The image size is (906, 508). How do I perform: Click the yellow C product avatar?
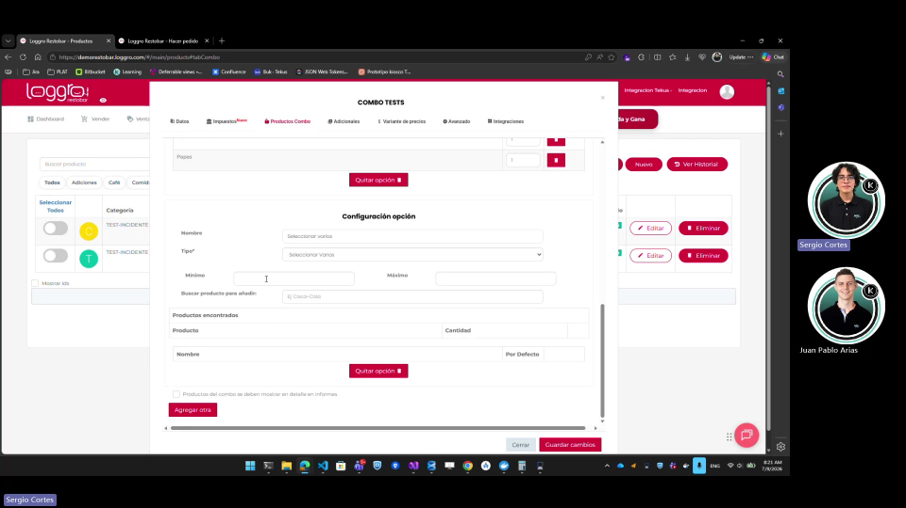tap(89, 231)
